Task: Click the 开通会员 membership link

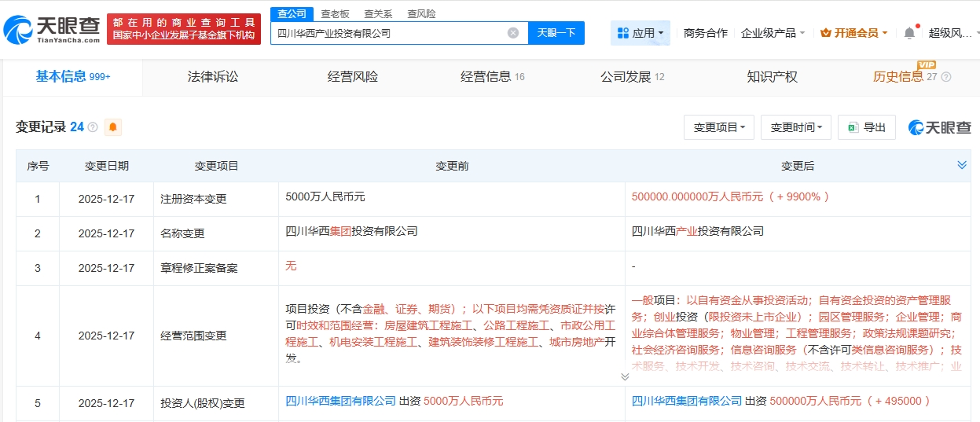Action: 853,33
